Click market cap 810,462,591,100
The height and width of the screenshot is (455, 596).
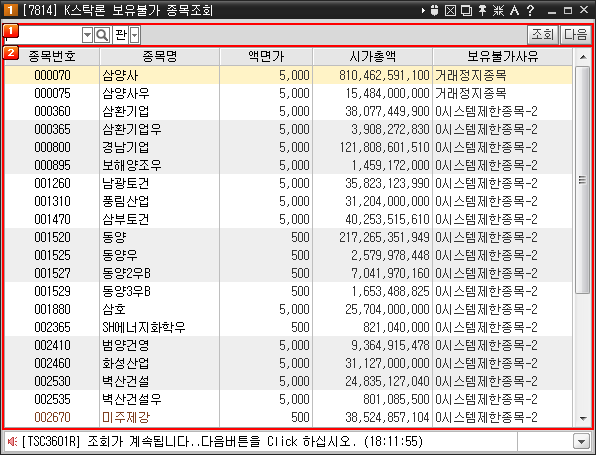tap(384, 75)
